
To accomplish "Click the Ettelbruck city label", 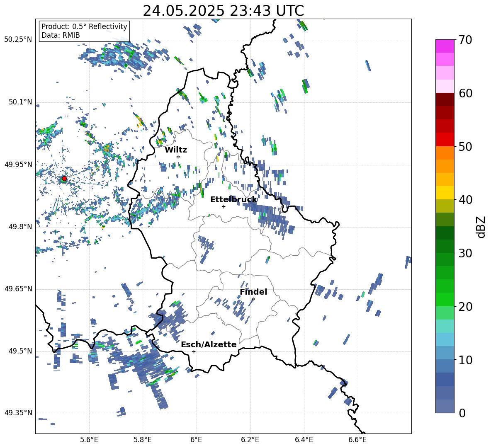I will pos(233,200).
